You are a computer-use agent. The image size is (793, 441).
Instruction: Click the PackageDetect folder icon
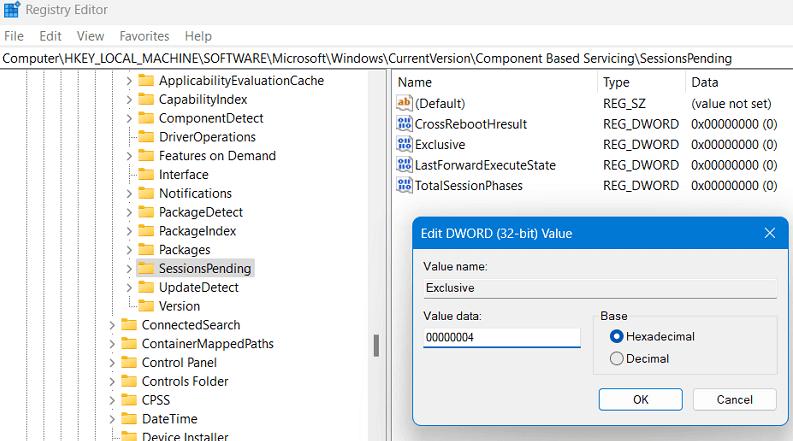click(146, 212)
